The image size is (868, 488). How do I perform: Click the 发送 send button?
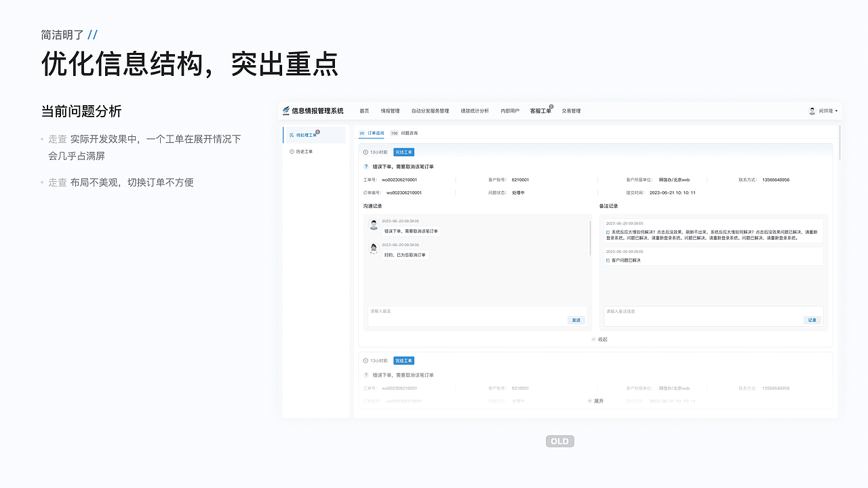[x=576, y=320]
